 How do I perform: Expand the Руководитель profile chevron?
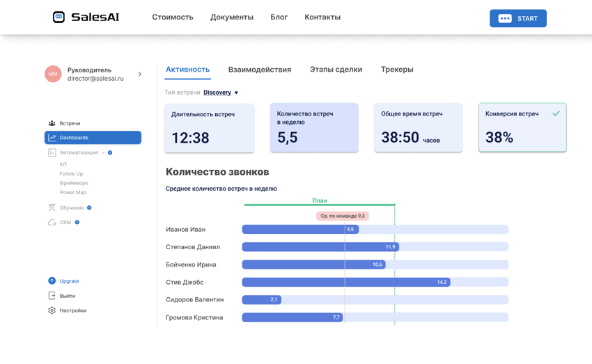point(140,74)
